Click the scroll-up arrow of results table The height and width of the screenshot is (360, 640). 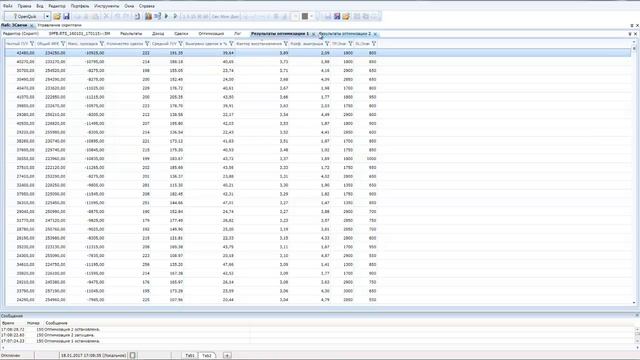634,42
